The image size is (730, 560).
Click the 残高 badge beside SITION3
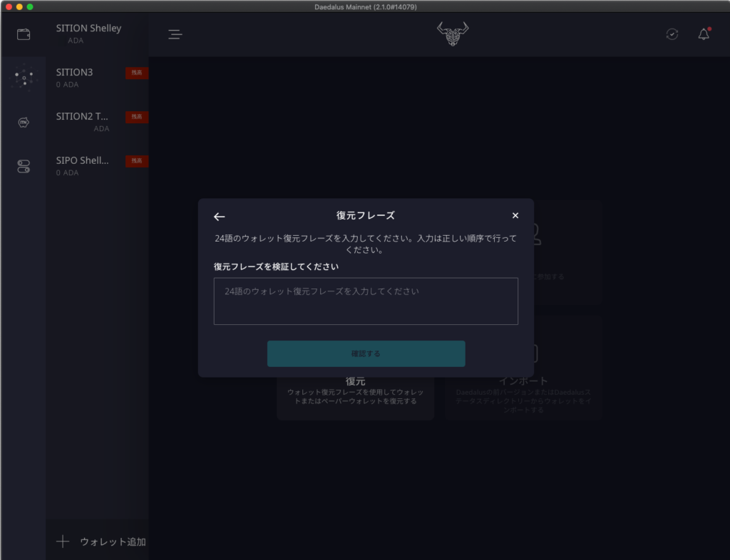point(137,73)
